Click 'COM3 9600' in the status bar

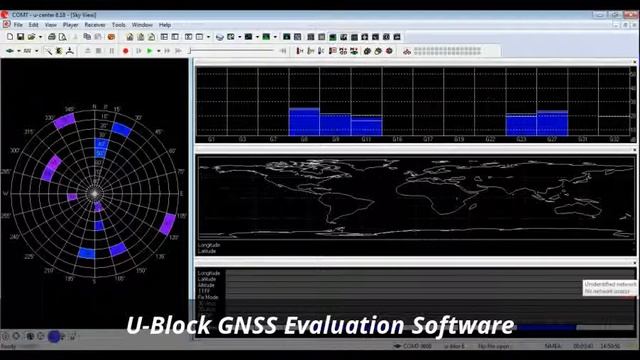(417, 346)
